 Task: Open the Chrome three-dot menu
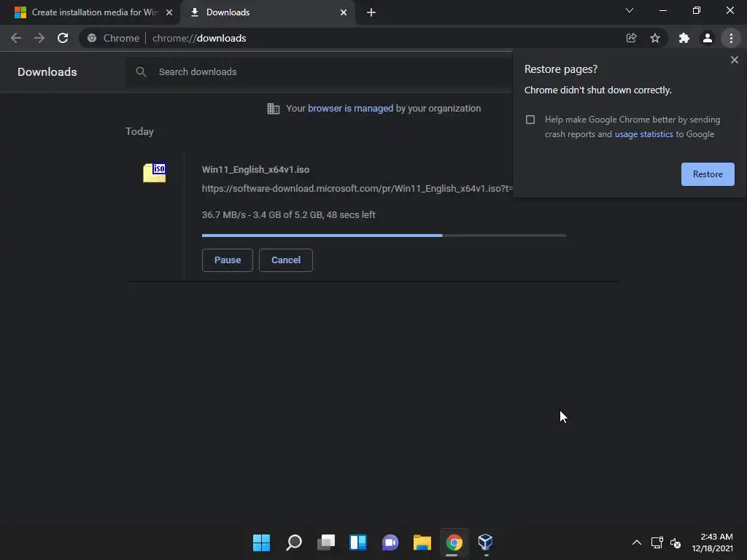click(x=731, y=38)
